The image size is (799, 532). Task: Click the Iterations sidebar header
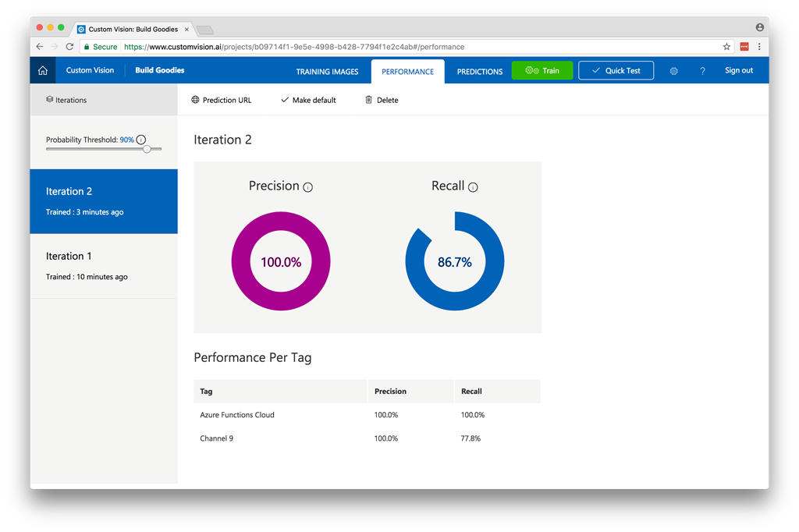click(104, 100)
